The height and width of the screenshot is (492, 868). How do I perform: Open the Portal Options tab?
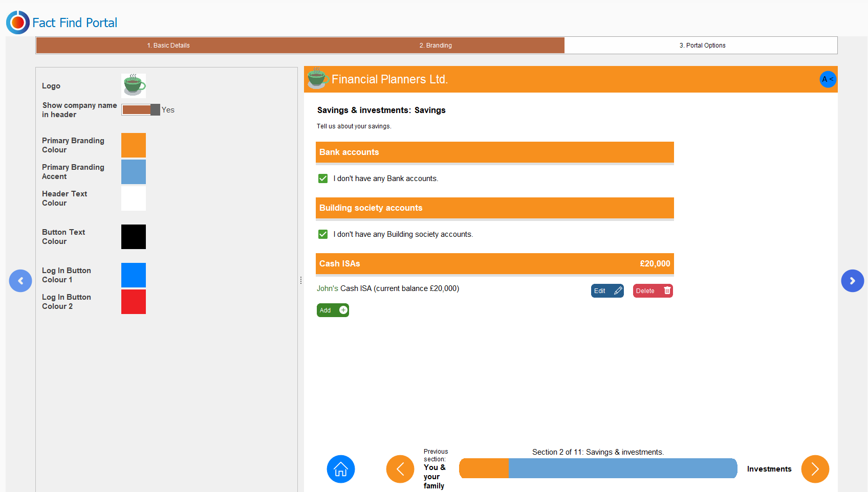(702, 46)
